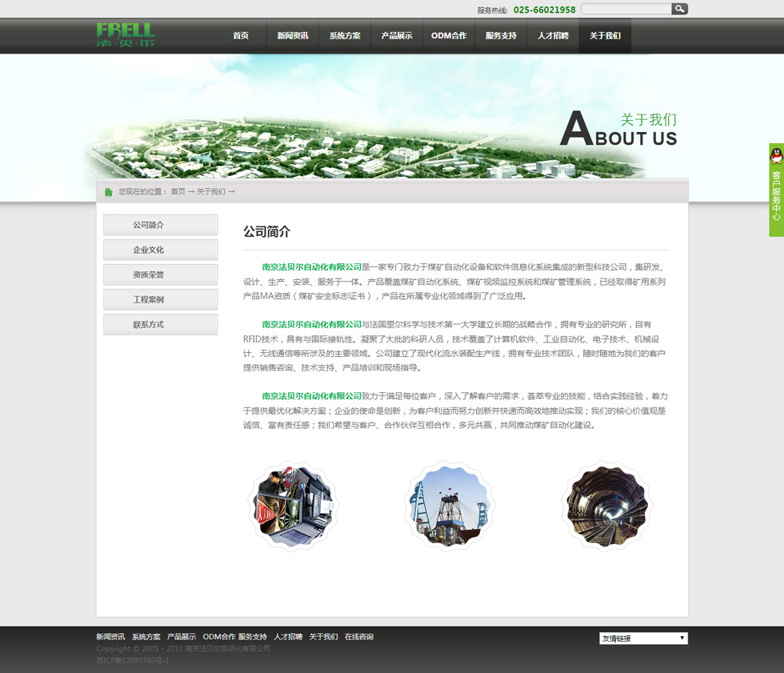Open 人才招聘 in the top navigation
The width and height of the screenshot is (784, 673).
[x=553, y=36]
